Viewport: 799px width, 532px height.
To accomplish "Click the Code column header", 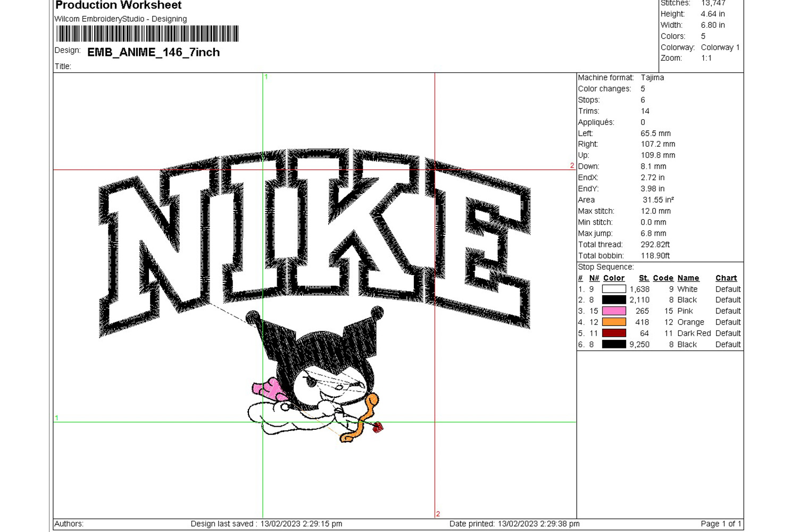I will tap(663, 278).
